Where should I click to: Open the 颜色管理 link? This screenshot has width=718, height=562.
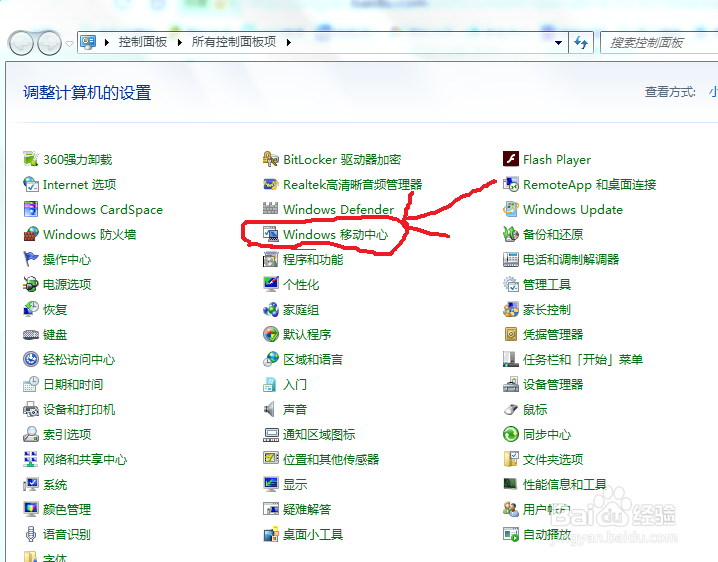point(67,509)
